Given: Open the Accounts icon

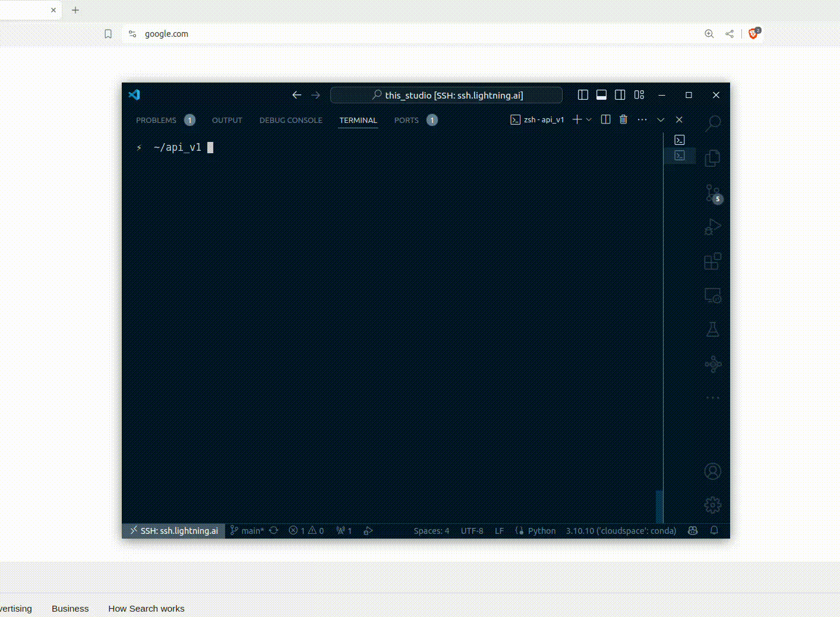Looking at the screenshot, I should point(713,472).
